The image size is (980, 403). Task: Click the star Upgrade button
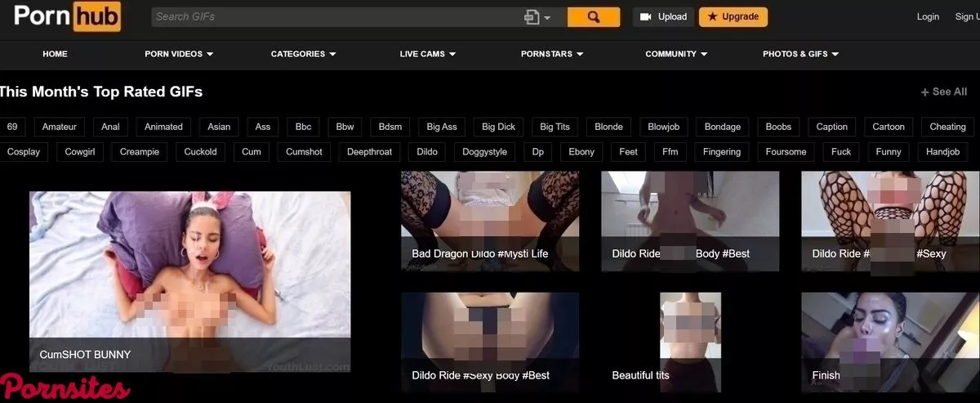(733, 17)
